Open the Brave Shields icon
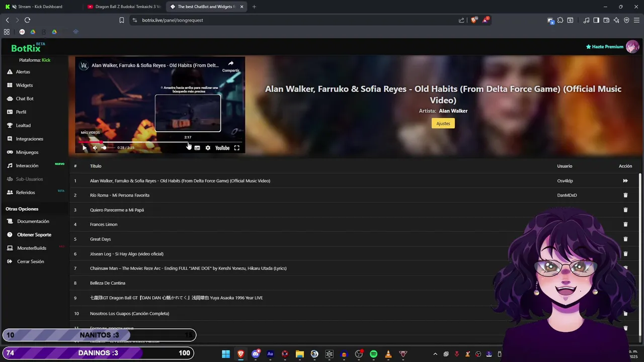The height and width of the screenshot is (362, 644). pos(473,20)
